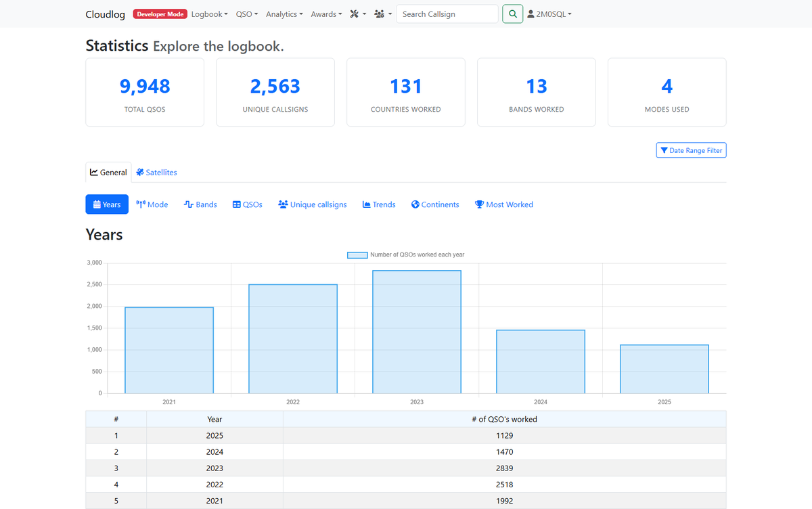Switch to the Satellites tab
812x509 pixels.
pyautogui.click(x=156, y=172)
